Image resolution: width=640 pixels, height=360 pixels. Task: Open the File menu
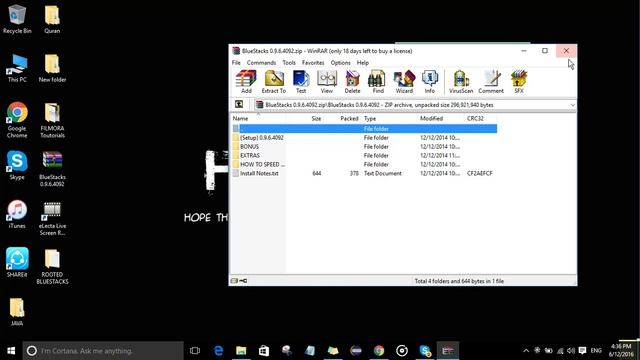pyautogui.click(x=236, y=62)
